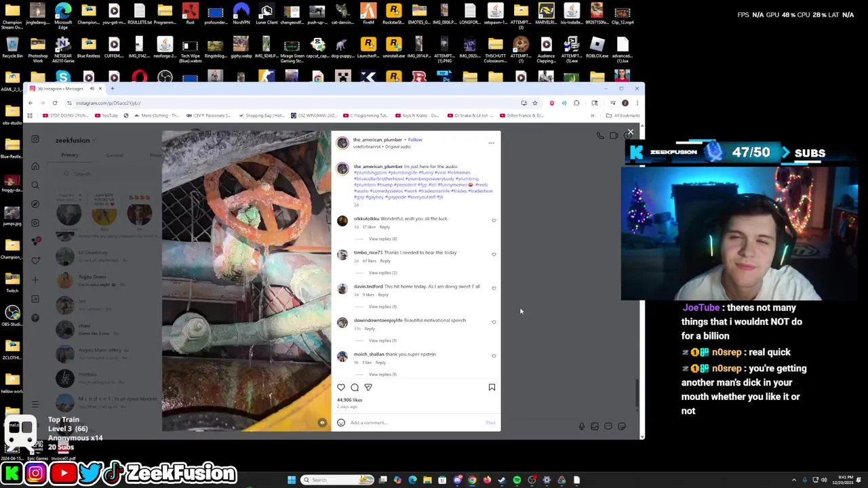The width and height of the screenshot is (868, 488).
Task: Click into the Add a comment field
Action: (415, 422)
